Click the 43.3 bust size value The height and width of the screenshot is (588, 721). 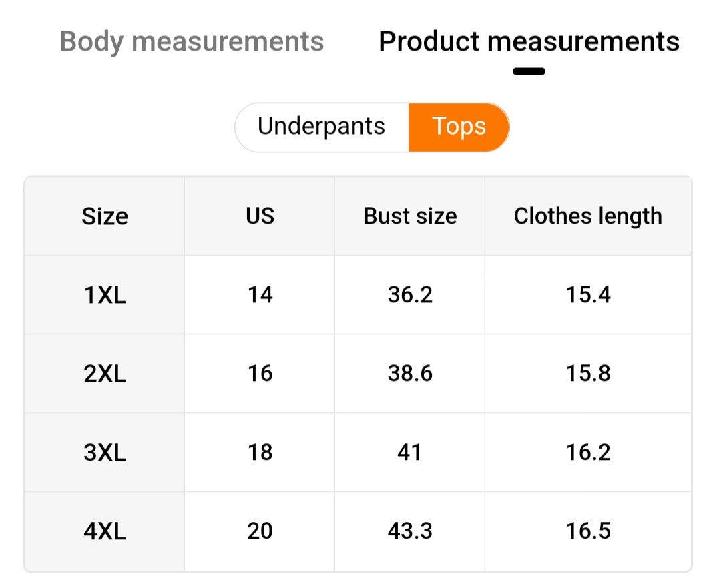coord(410,531)
